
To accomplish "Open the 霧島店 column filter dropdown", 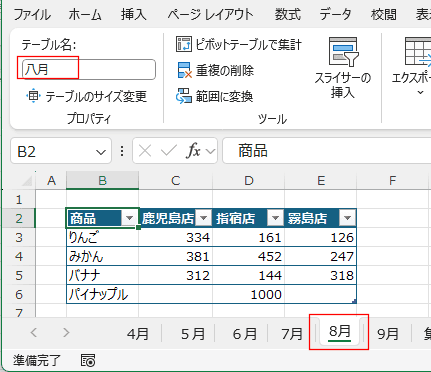I will point(347,218).
